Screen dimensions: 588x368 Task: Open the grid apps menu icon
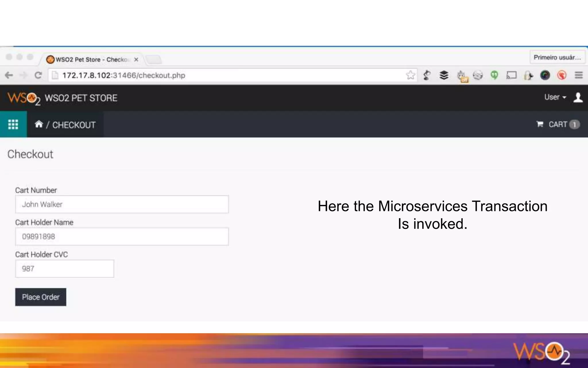[x=13, y=124]
